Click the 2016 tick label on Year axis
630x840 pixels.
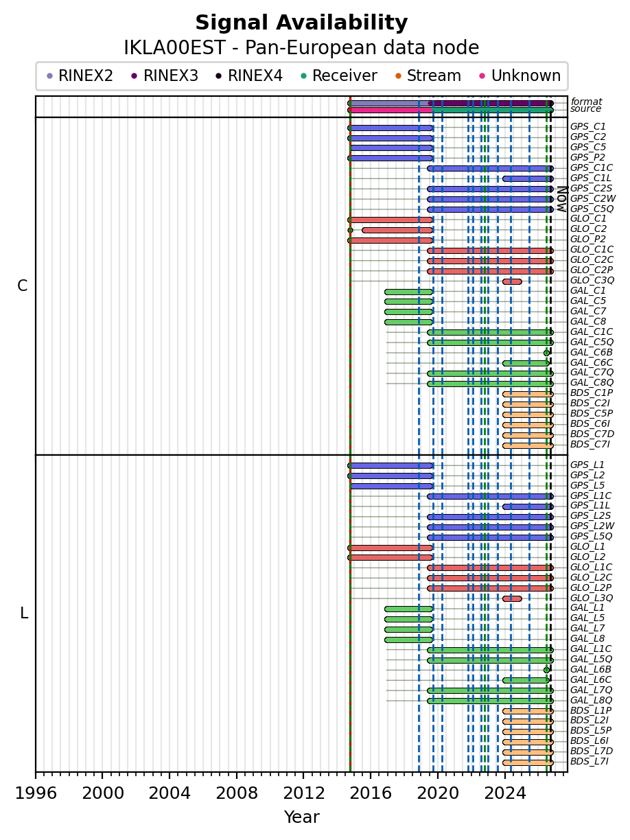point(371,791)
